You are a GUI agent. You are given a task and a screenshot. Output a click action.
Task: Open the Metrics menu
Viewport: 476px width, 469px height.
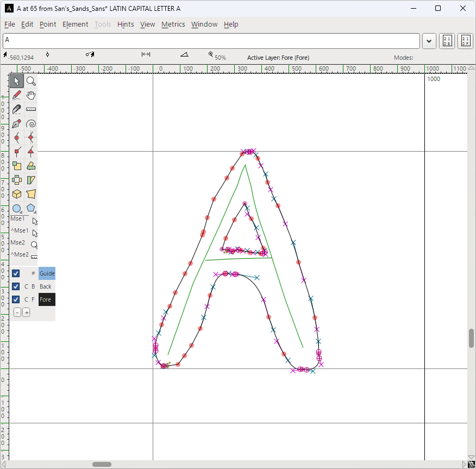tap(173, 24)
